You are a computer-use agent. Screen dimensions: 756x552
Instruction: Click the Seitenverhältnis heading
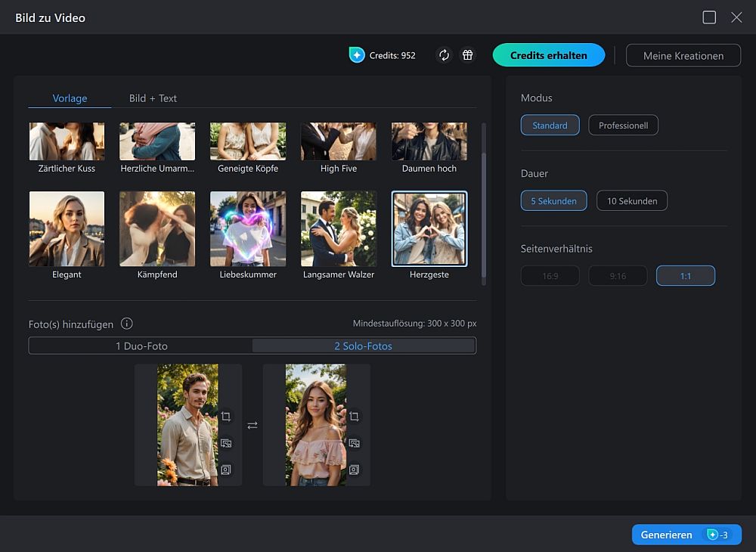[556, 249]
